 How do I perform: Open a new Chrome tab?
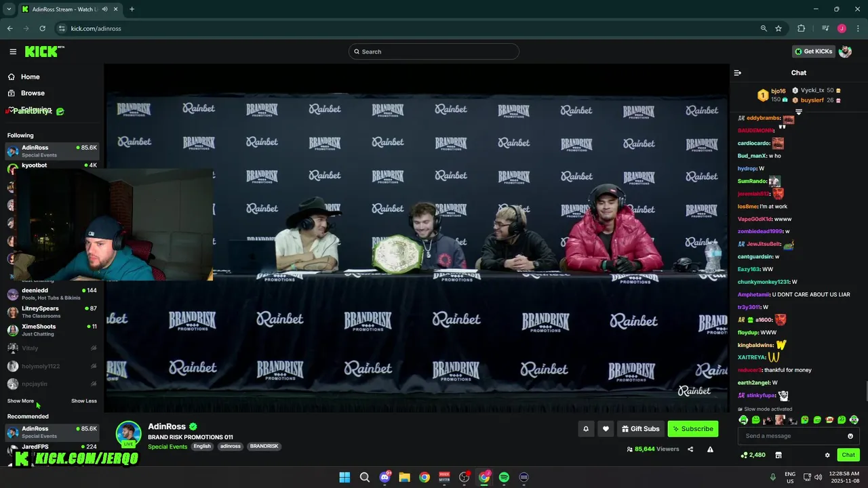(132, 9)
